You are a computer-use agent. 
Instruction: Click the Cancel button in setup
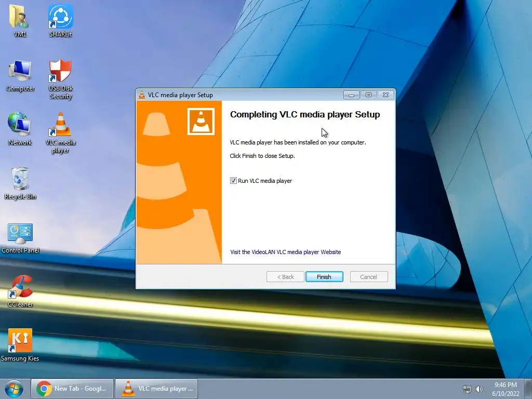click(x=369, y=277)
